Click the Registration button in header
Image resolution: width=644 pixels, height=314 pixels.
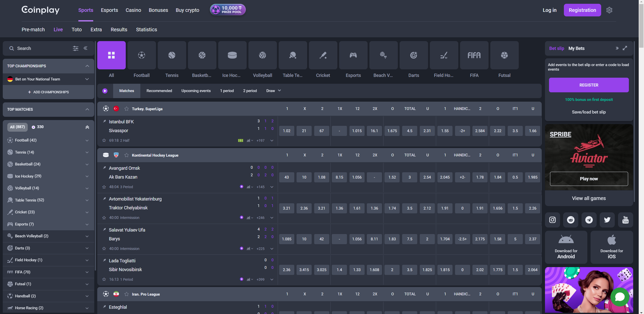point(582,10)
